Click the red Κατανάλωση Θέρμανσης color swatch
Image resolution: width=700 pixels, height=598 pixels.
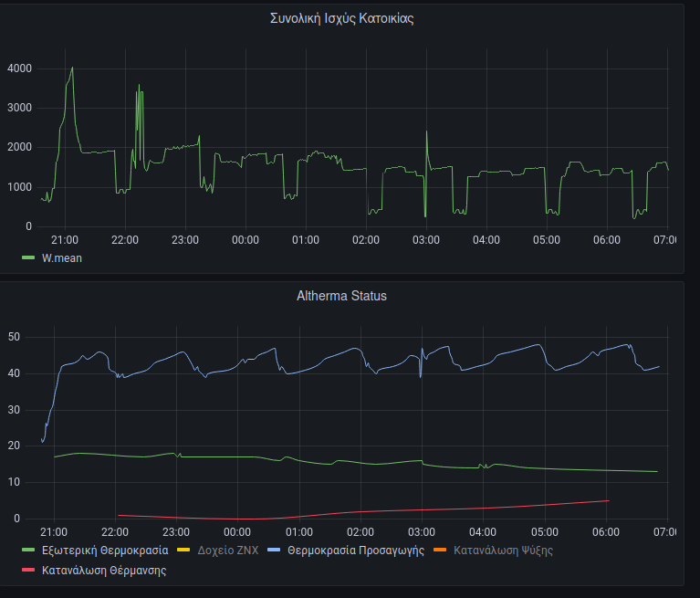[x=28, y=571]
